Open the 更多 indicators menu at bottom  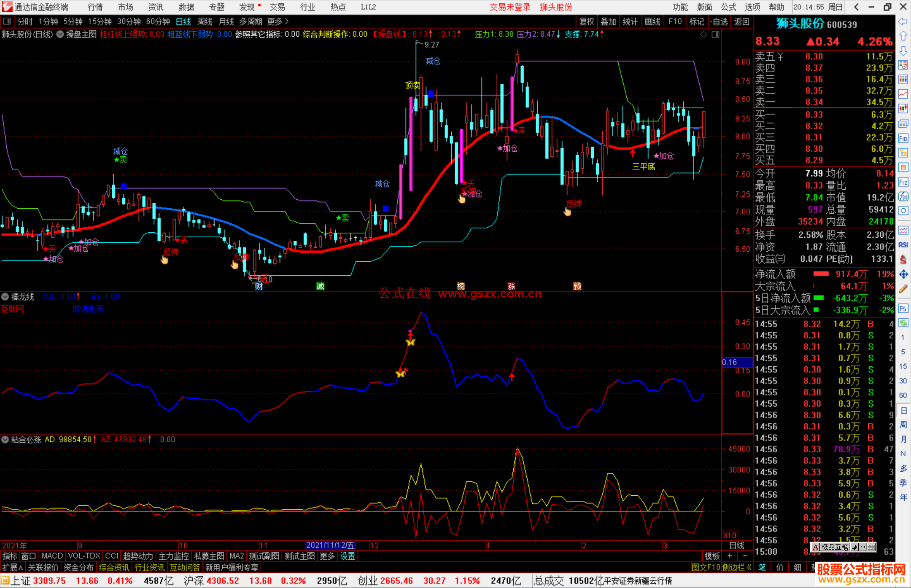(x=327, y=556)
